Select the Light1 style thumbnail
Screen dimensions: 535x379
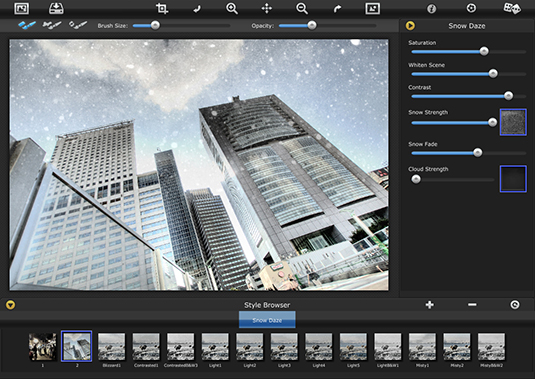215,347
